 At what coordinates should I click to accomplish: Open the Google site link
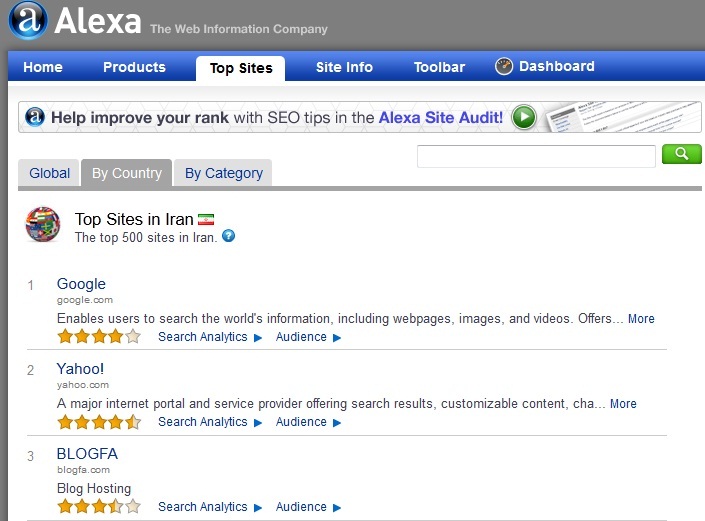point(81,284)
